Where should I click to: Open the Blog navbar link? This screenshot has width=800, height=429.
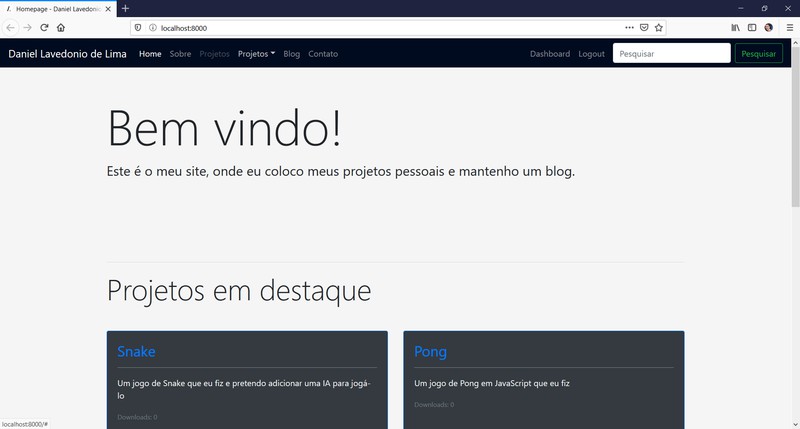click(x=291, y=54)
